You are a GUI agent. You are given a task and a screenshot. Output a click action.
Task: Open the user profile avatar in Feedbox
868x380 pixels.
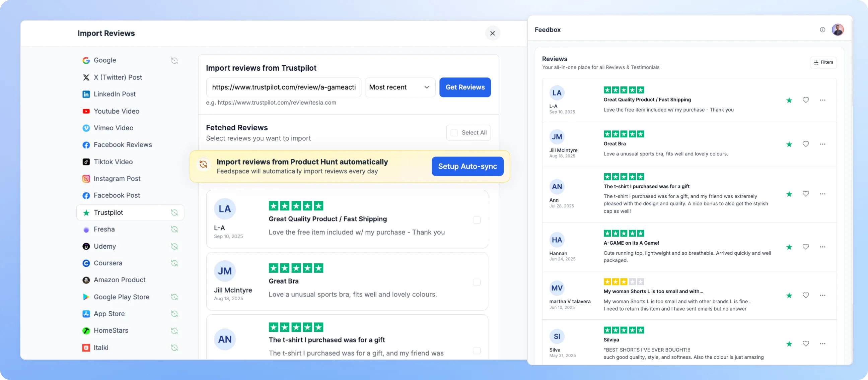[x=838, y=30]
